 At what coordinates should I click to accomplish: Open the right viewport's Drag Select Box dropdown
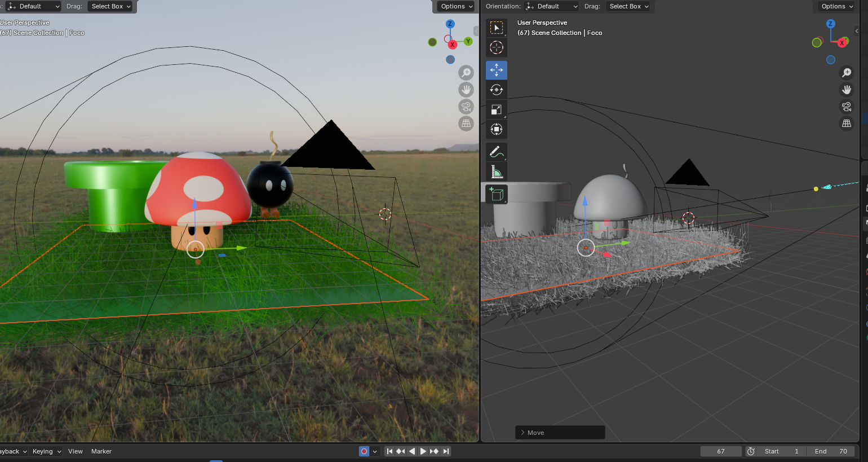(629, 6)
